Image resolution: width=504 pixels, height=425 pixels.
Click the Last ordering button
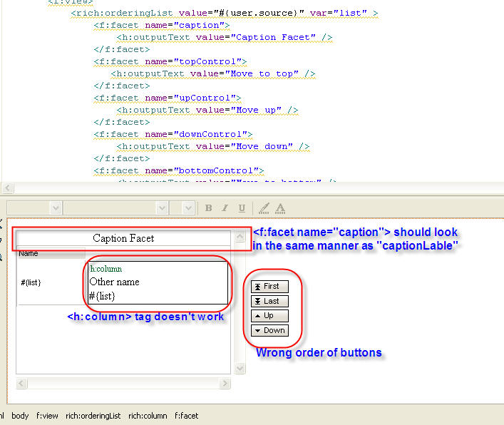coord(269,301)
